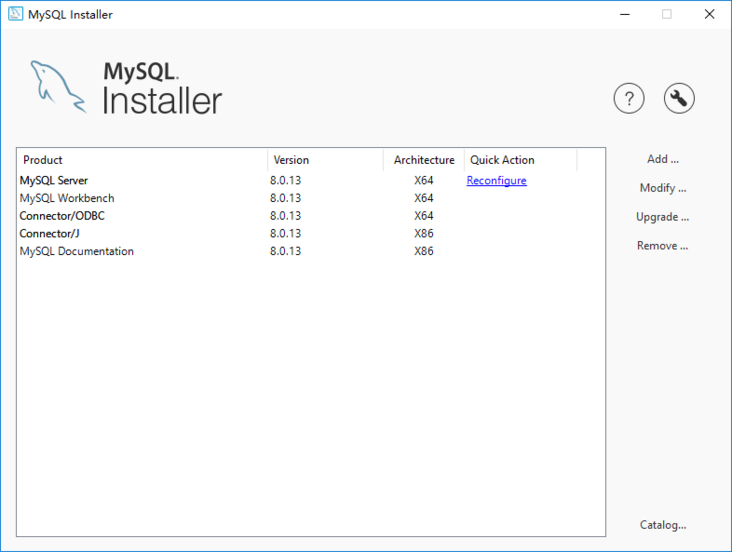This screenshot has width=732, height=552.
Task: Open the wrench options icon
Action: [x=679, y=99]
